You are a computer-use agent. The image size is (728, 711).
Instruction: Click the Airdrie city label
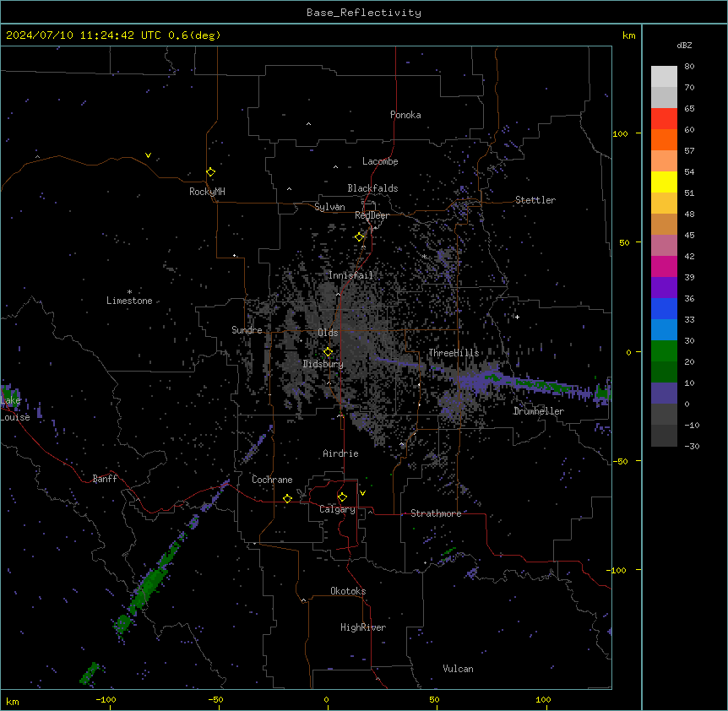point(341,453)
